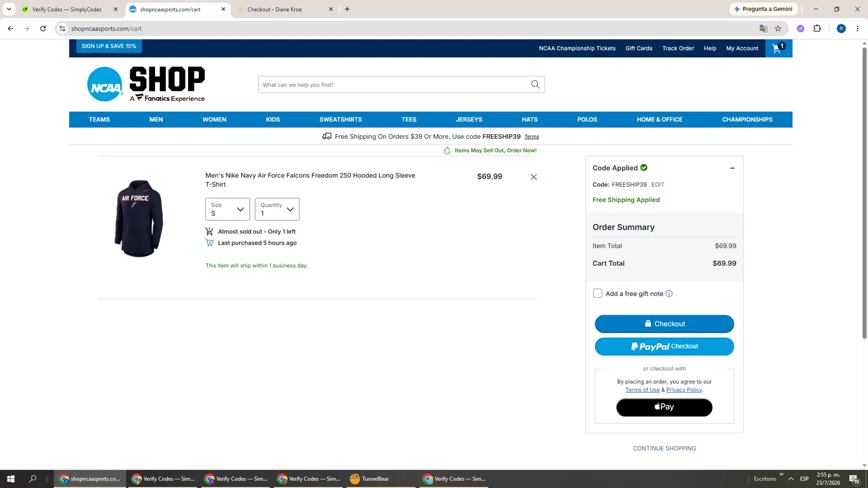Click the Air Force hoodie product thumbnail
Screen dimensions: 868x488
click(139, 219)
